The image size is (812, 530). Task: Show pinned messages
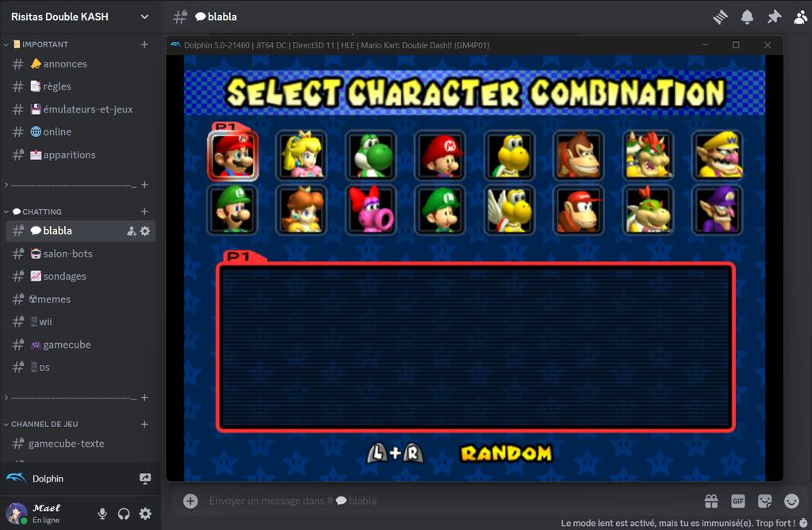(x=773, y=17)
